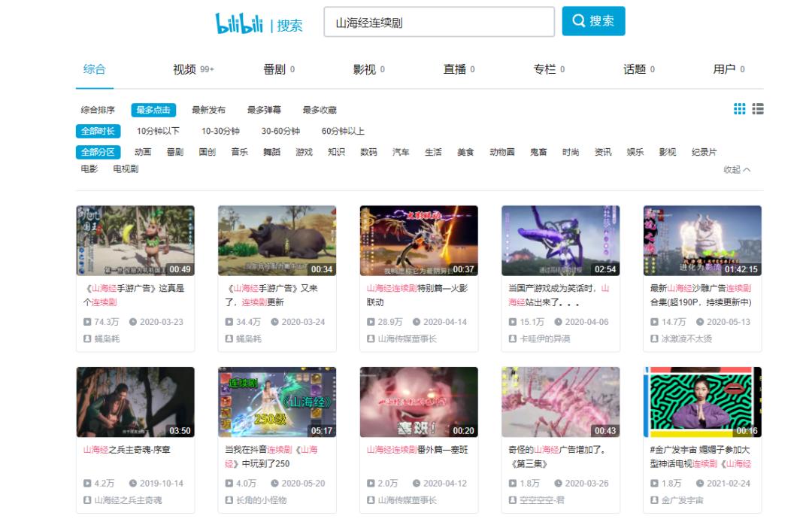Switch to grid view layout icon
The width and height of the screenshot is (812, 525).
[740, 109]
